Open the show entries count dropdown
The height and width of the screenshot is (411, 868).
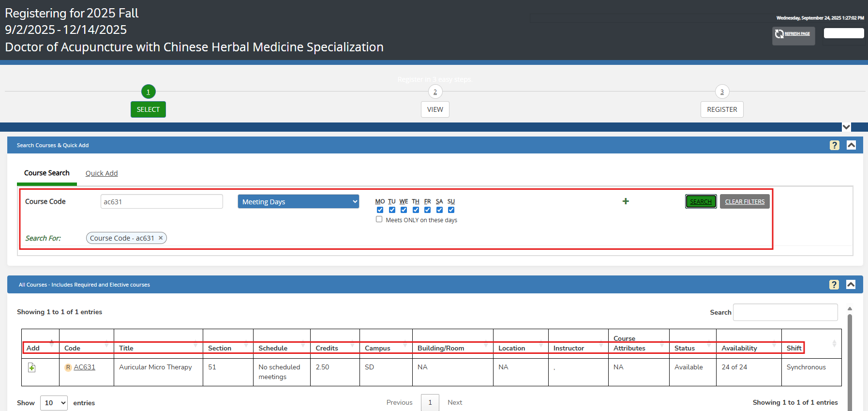[54, 403]
